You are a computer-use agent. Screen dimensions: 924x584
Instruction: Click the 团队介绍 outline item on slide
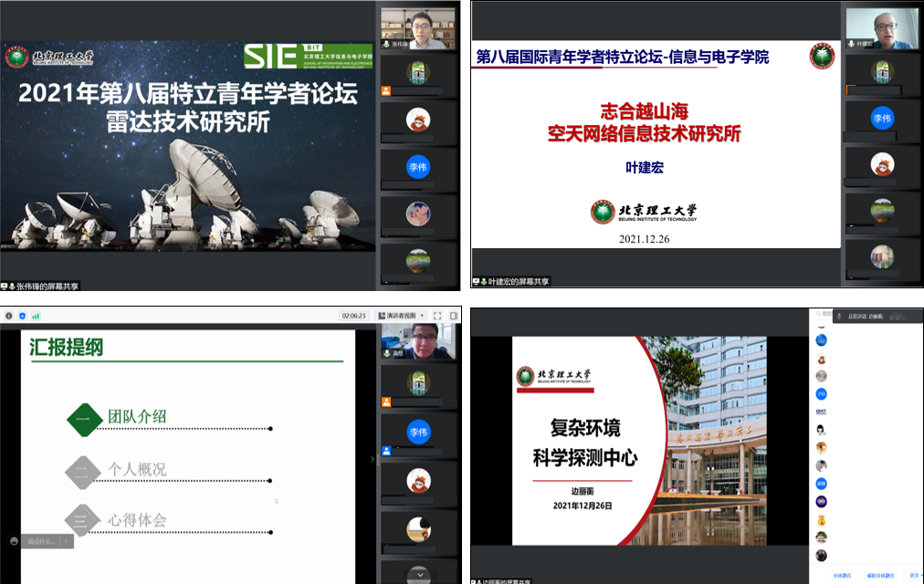137,417
